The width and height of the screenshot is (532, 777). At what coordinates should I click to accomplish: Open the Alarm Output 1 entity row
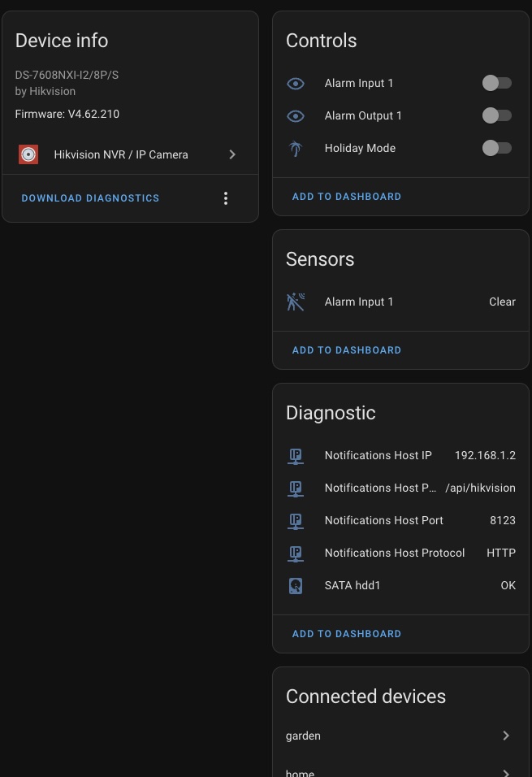pos(400,116)
